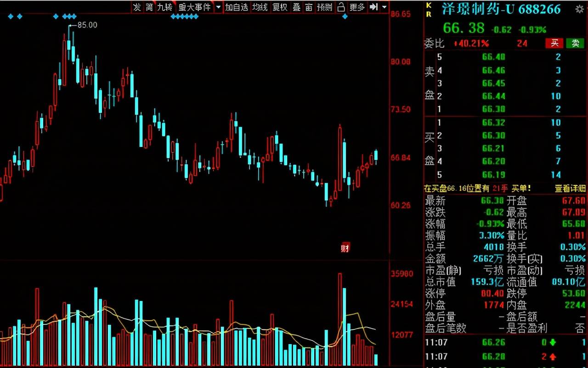Click the arrow-to-bar jump icon
The width and height of the screenshot is (588, 368).
tap(373, 7)
